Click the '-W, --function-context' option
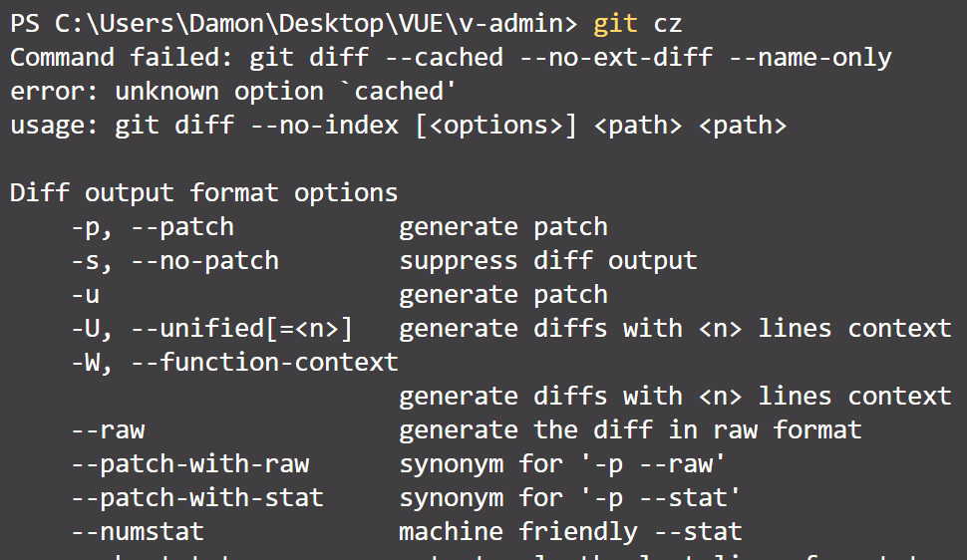967x560 pixels. pyautogui.click(x=234, y=363)
